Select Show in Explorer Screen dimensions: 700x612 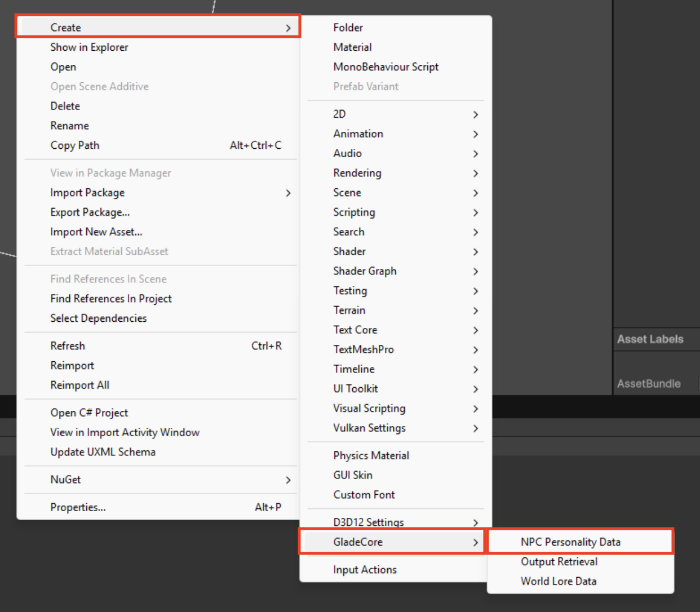tap(89, 47)
